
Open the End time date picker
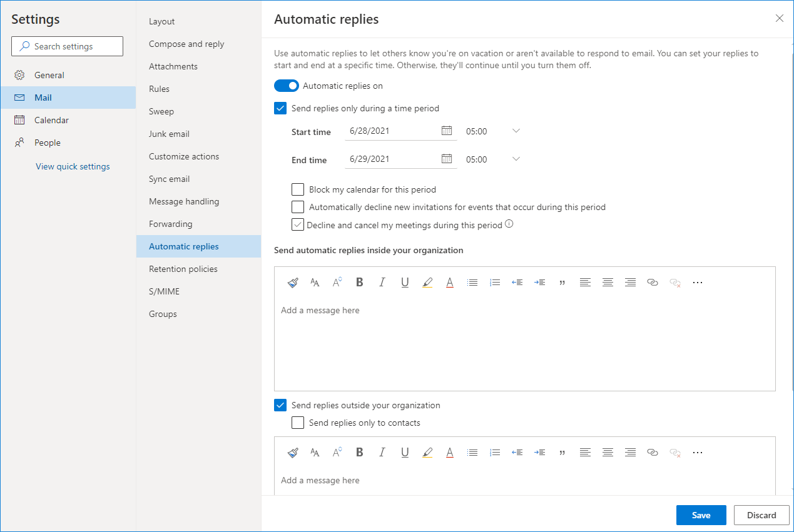(447, 158)
